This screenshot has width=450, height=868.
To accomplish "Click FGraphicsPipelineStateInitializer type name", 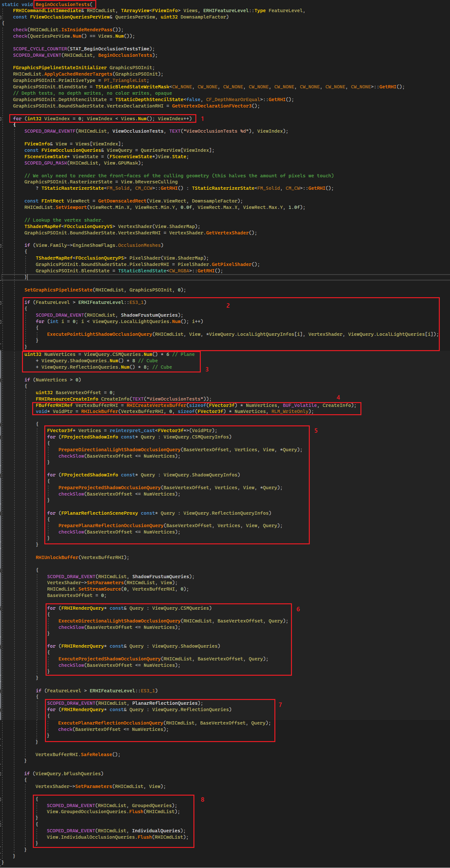I will click(x=60, y=68).
